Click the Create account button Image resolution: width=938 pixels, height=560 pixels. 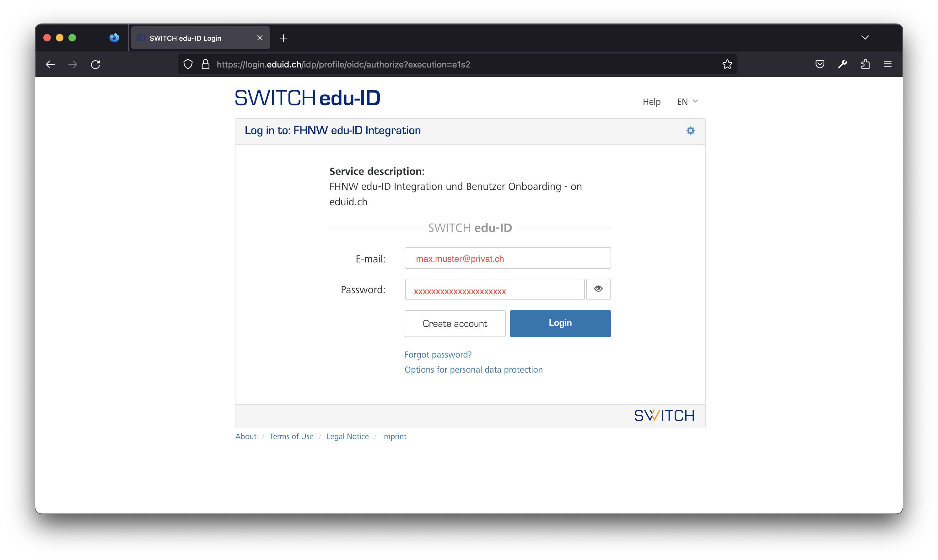455,323
